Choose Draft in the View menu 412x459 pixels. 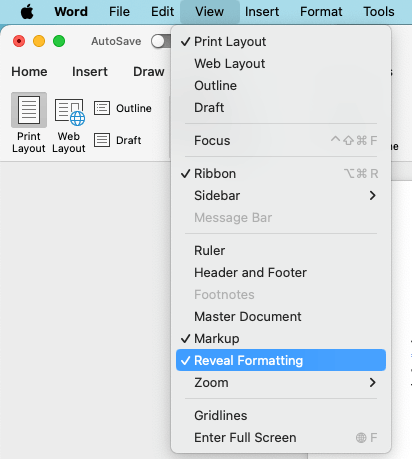coord(281,107)
